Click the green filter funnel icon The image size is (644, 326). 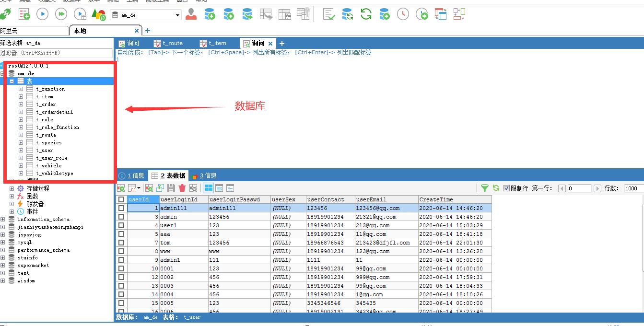(x=485, y=188)
